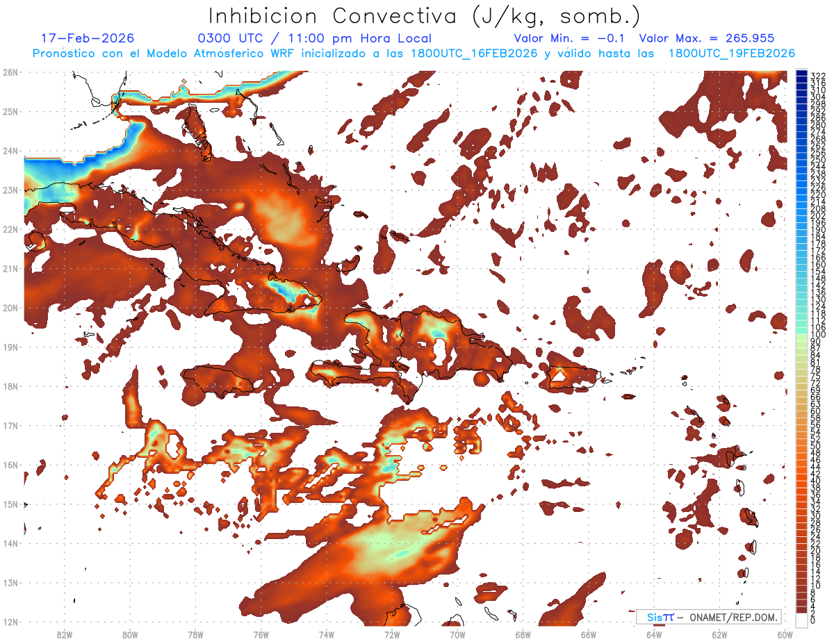Click the 19N latitude label

pyautogui.click(x=10, y=347)
